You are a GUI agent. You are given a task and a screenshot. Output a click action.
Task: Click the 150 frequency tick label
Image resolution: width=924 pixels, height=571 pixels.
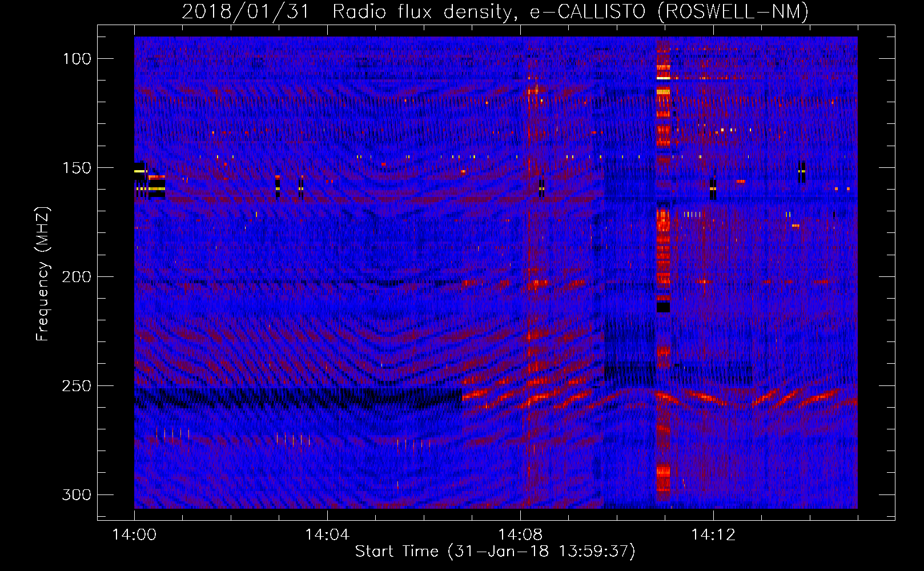[77, 168]
